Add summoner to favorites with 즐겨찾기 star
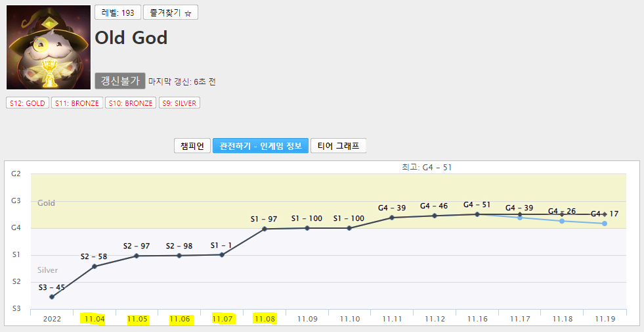The image size is (644, 332). coord(170,12)
